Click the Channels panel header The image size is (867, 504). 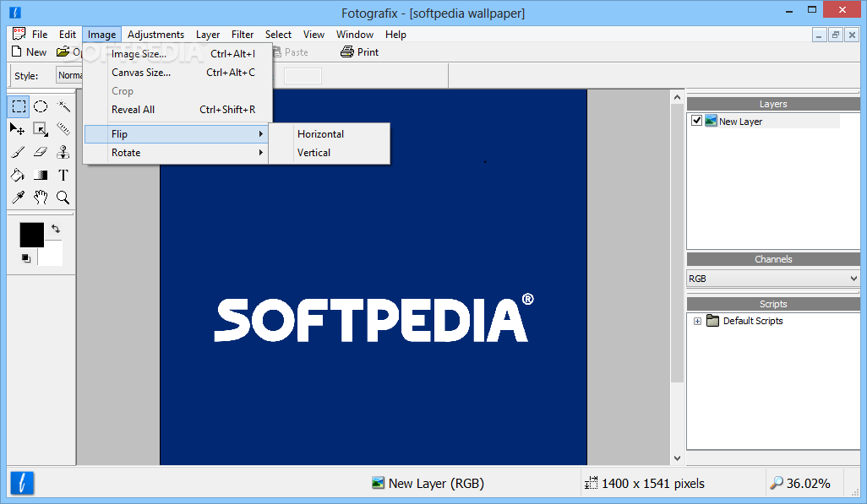(x=773, y=259)
